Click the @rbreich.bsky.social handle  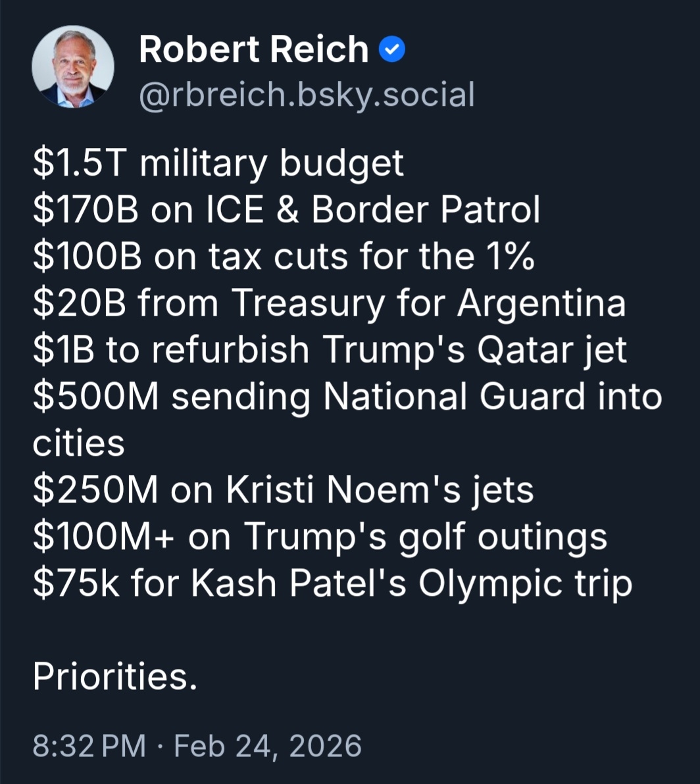[307, 94]
